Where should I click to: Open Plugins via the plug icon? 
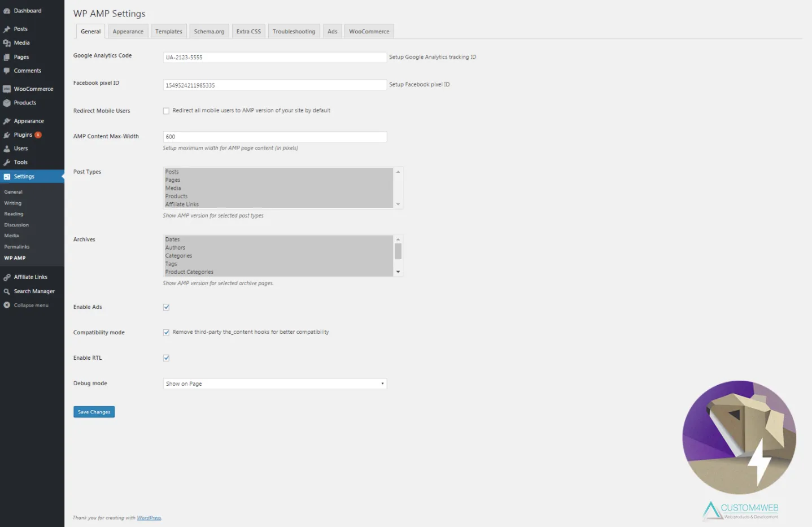coord(7,135)
